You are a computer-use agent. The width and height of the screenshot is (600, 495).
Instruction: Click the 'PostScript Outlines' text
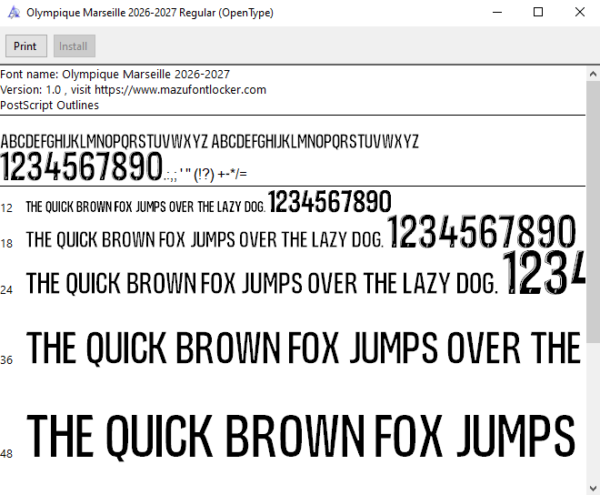click(49, 105)
